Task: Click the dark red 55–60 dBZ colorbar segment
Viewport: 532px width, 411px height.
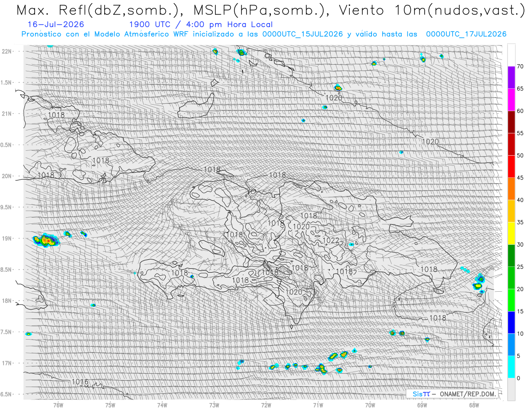Action: pyautogui.click(x=511, y=122)
